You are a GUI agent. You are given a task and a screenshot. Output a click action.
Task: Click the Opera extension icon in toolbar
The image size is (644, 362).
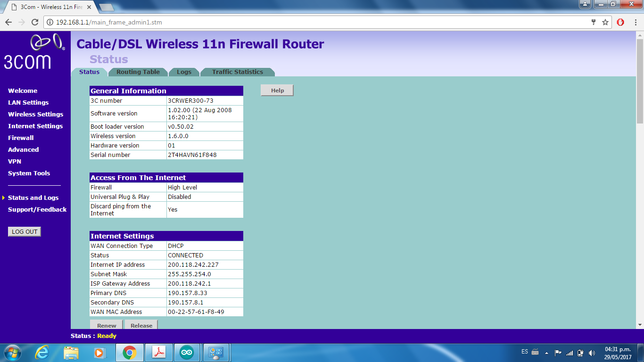(x=620, y=22)
